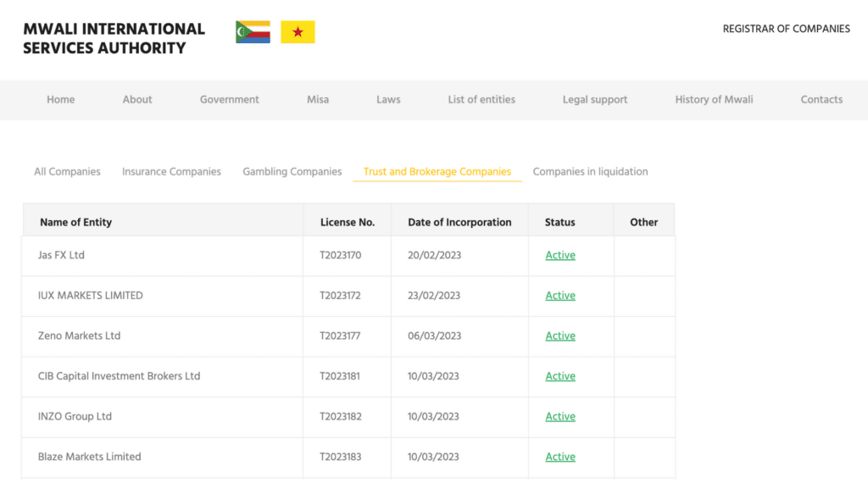Click license number T2023172
The width and height of the screenshot is (868, 488).
pos(340,296)
